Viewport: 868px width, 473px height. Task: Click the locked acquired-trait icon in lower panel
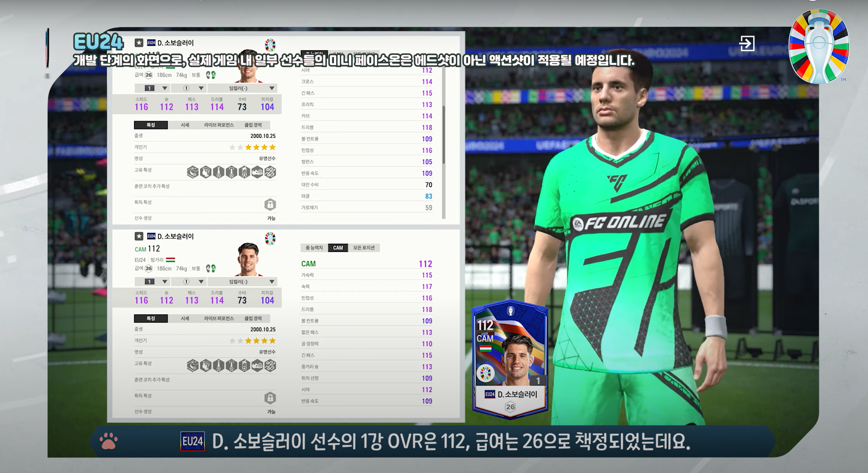270,398
